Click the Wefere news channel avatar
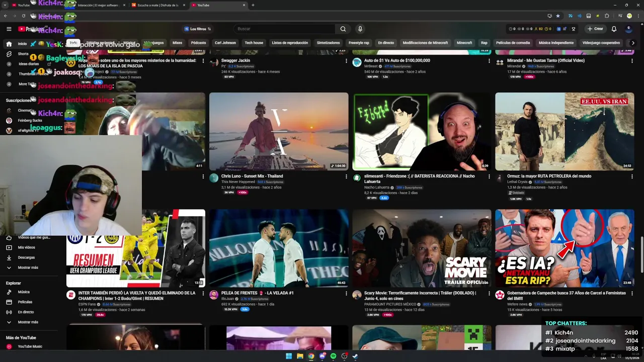Screen dimensions: 644x362 (500, 295)
